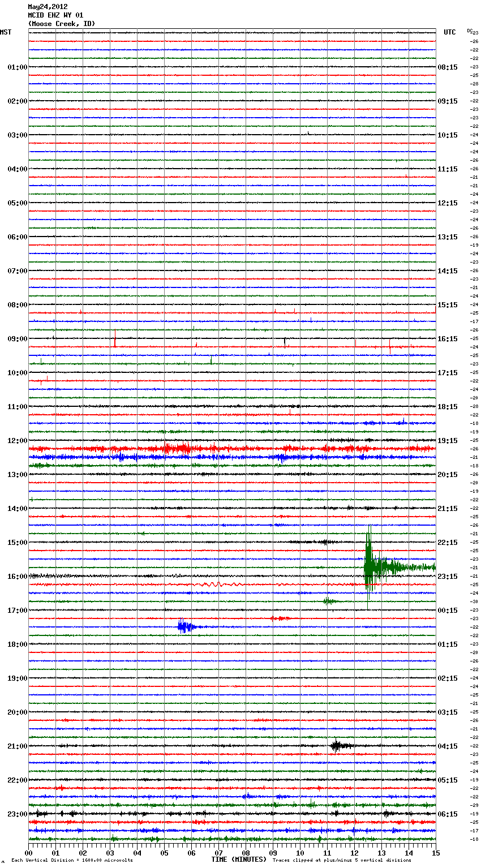This screenshot has height=868, width=481.
Task: Click the Traces clipped footer note
Action: click(x=342, y=861)
